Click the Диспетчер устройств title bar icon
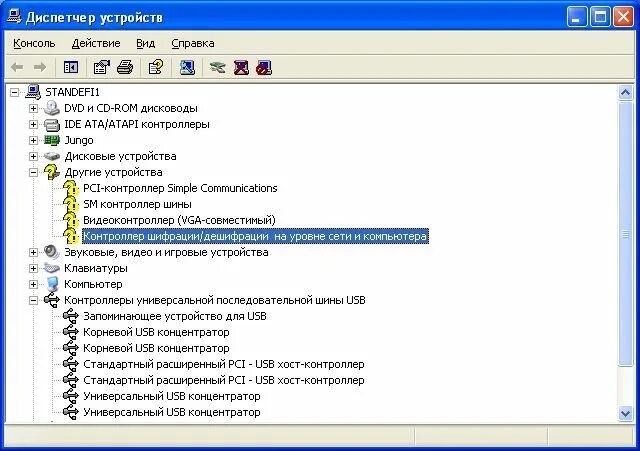This screenshot has height=451, width=640. click(x=14, y=16)
